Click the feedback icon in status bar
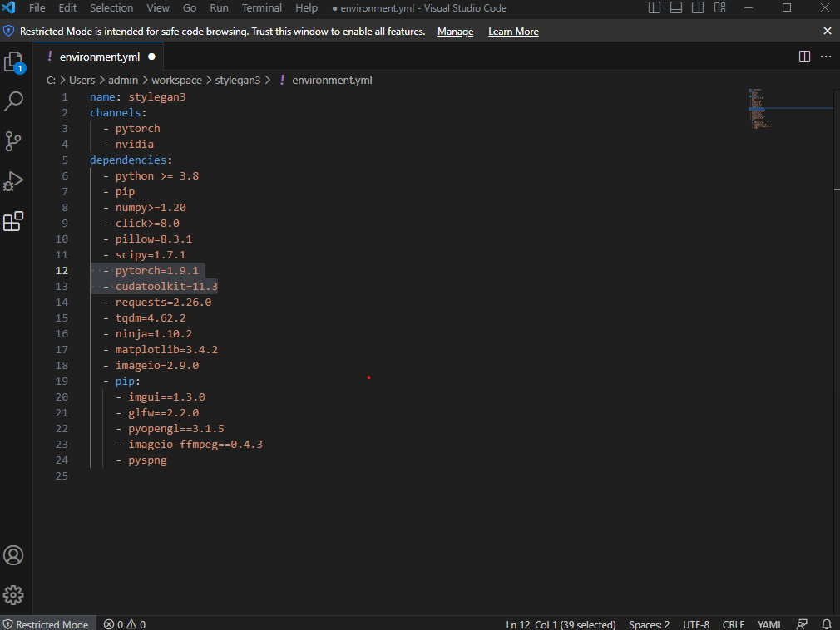840x630 pixels. 802,624
